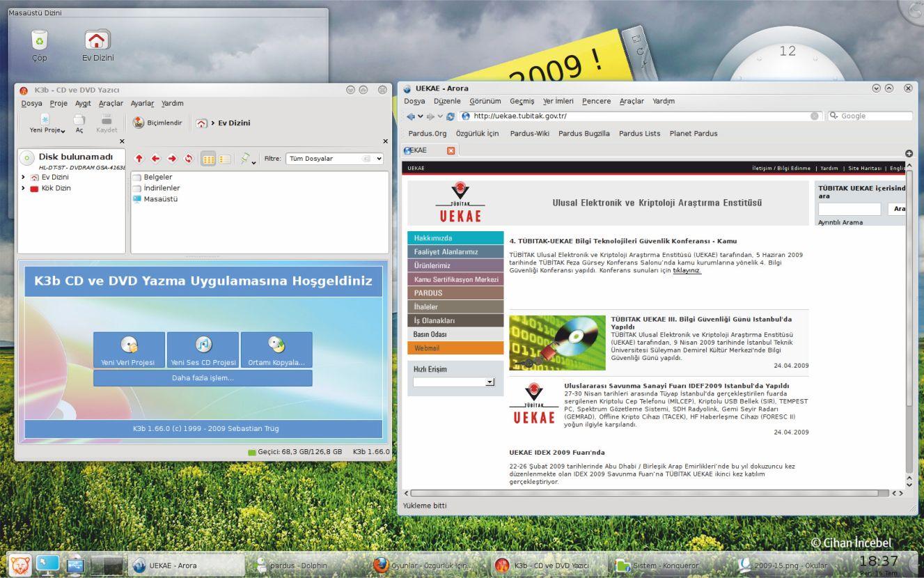The width and height of the screenshot is (924, 578).
Task: Click Ortamı Kopyala button in K3b
Action: coord(276,350)
